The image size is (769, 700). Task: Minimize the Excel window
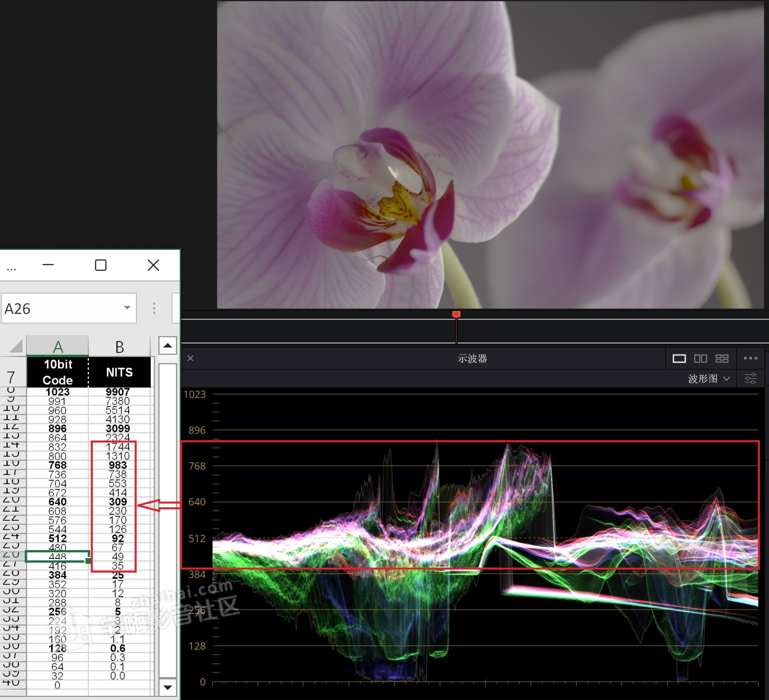(x=48, y=265)
